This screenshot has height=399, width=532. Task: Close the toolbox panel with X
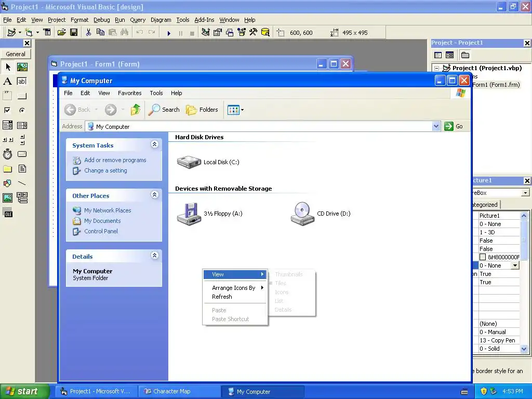tap(27, 43)
